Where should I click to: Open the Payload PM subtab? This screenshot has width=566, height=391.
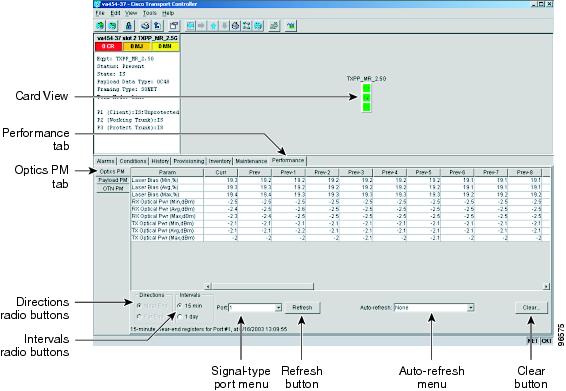(113, 180)
